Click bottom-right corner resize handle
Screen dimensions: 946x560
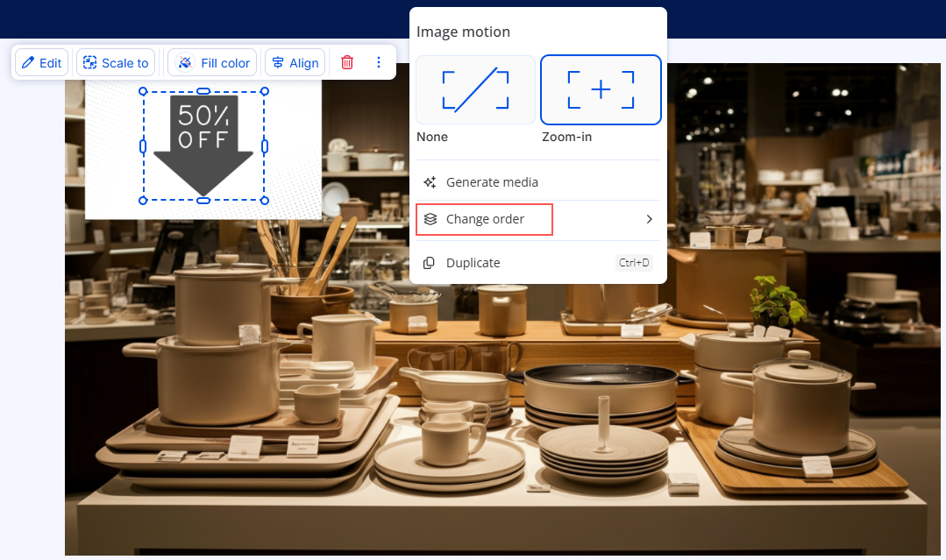(265, 201)
